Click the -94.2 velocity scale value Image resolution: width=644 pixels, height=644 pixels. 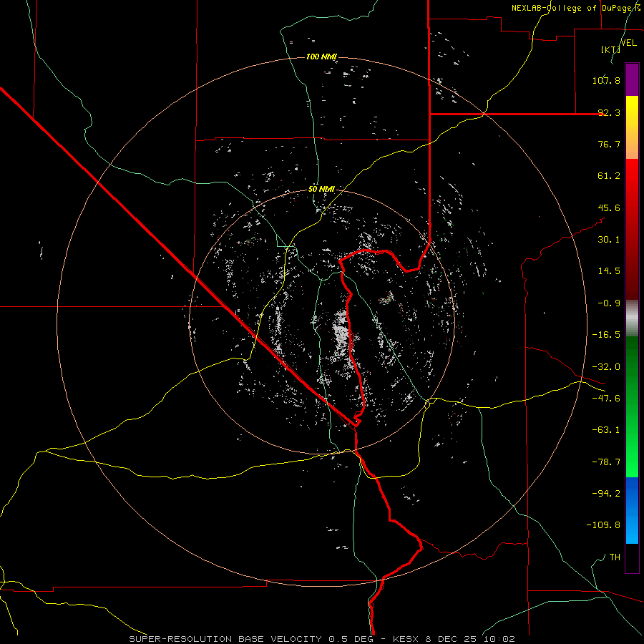click(606, 494)
